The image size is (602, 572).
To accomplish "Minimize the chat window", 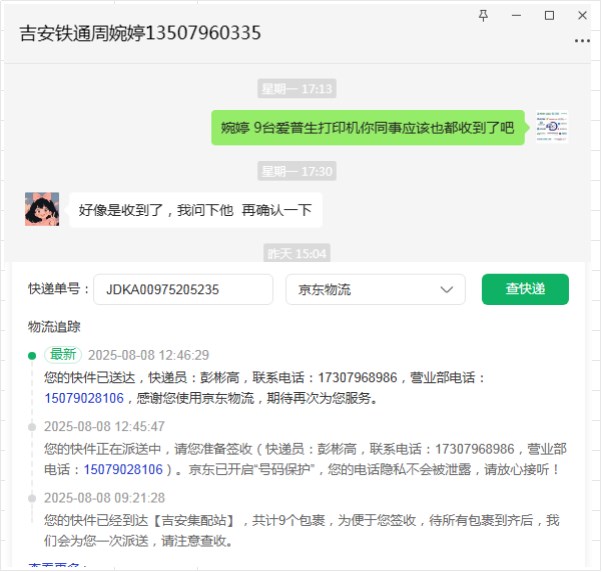I will pos(516,16).
